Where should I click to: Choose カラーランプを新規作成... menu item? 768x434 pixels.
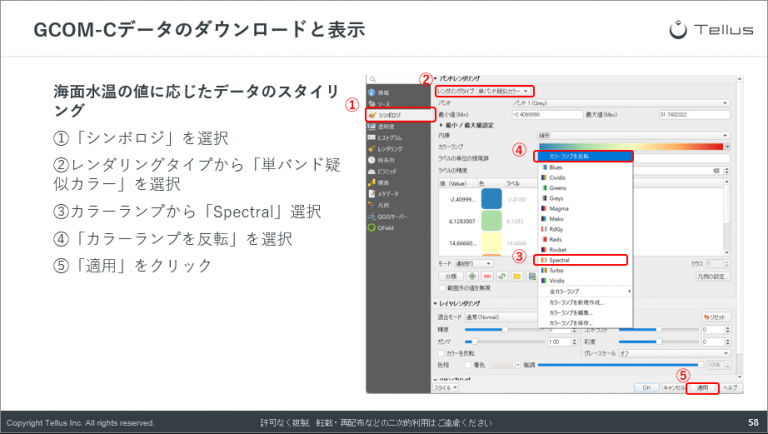(x=585, y=303)
